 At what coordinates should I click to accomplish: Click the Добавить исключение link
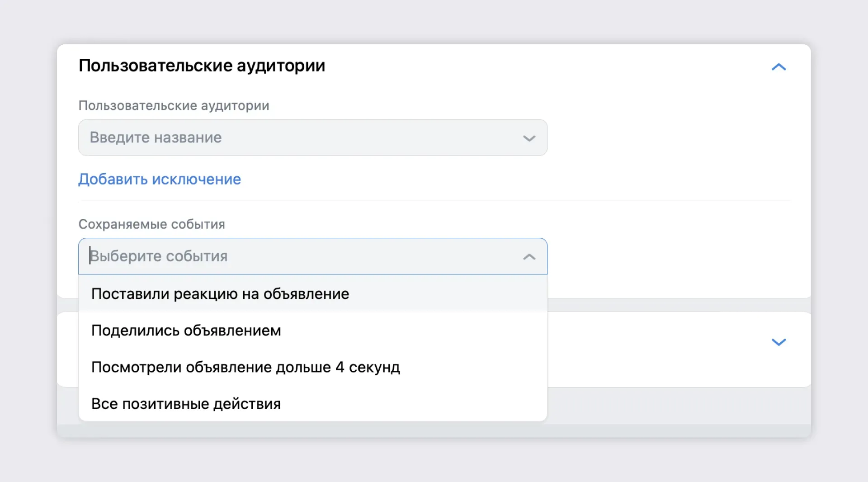160,179
